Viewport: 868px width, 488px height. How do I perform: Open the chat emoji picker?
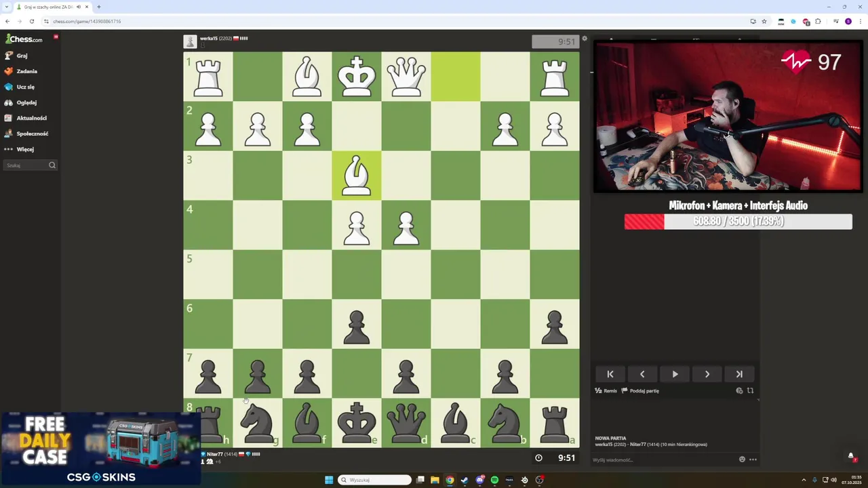pos(742,460)
